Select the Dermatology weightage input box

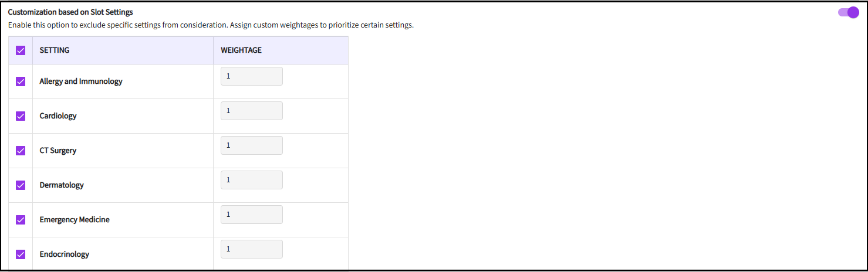click(x=251, y=180)
